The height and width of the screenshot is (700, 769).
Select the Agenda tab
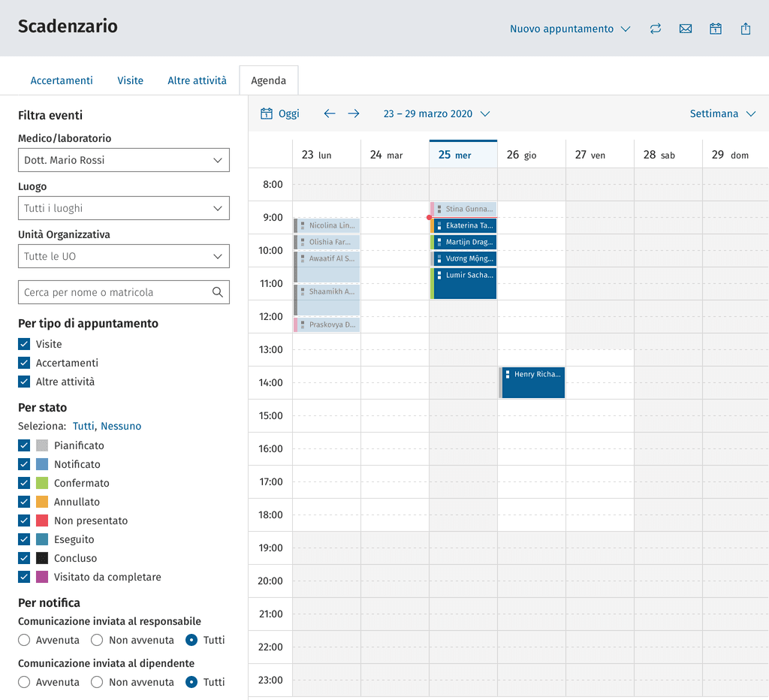(x=268, y=80)
